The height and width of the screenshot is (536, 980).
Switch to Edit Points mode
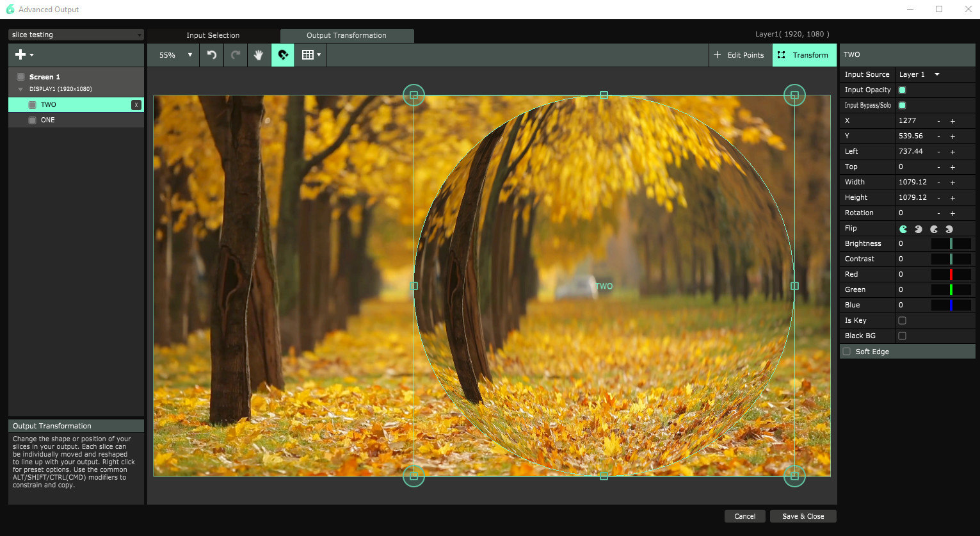coord(739,55)
